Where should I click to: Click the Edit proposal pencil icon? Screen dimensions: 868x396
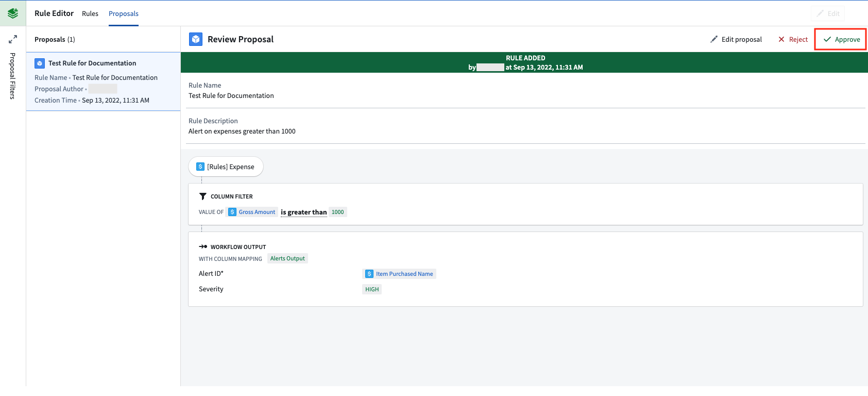714,39
